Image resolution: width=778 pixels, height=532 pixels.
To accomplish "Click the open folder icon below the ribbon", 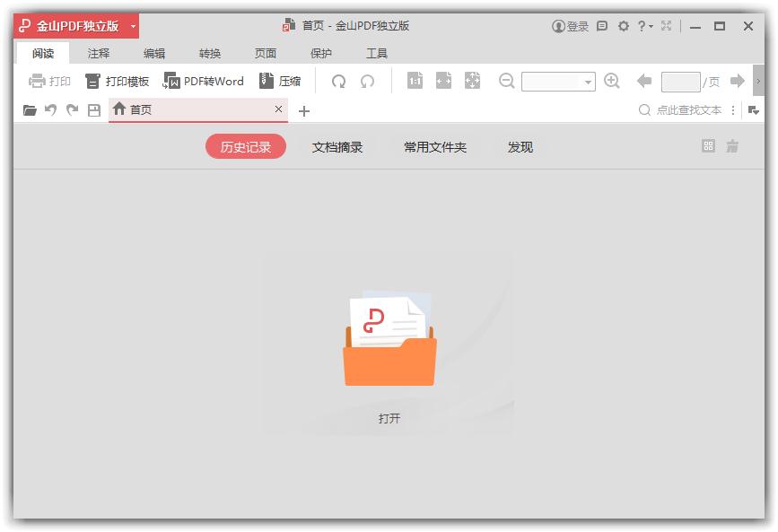I will click(x=29, y=109).
